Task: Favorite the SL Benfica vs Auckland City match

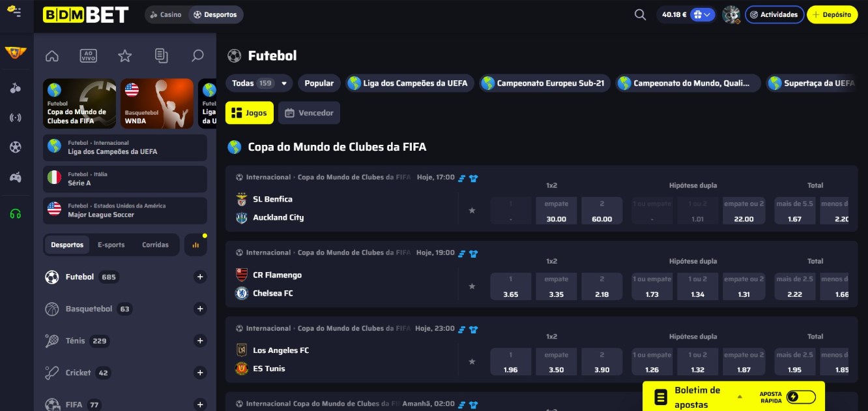Action: point(471,210)
